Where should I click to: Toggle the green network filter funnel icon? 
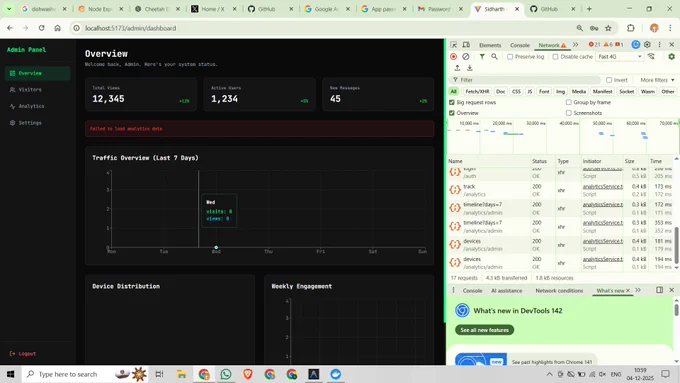pyautogui.click(x=482, y=56)
